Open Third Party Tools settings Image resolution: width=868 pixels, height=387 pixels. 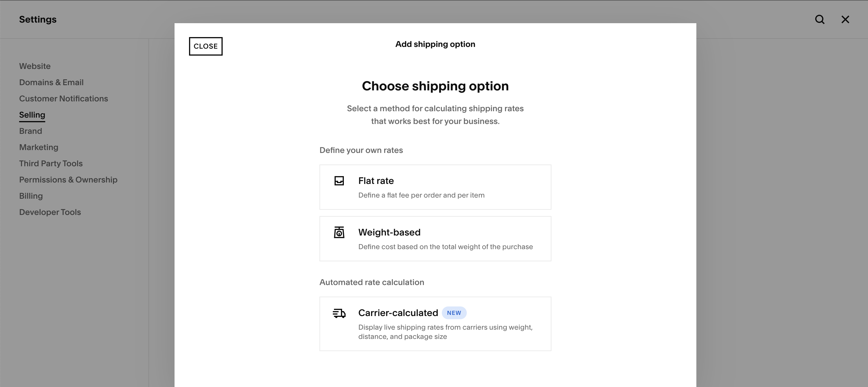[50, 163]
